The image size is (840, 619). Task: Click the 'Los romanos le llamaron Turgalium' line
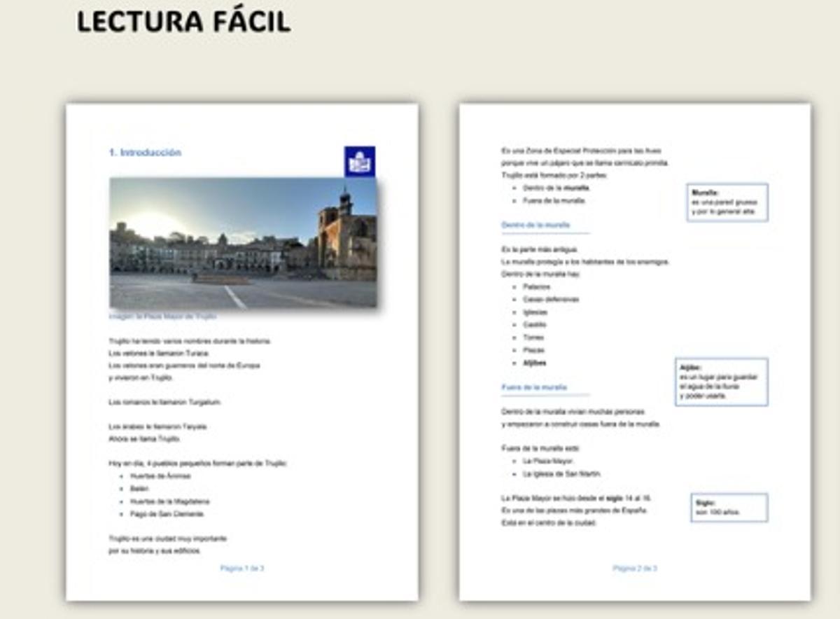(164, 403)
